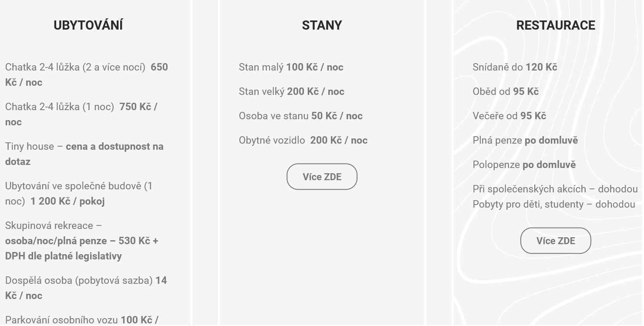The width and height of the screenshot is (644, 326).
Task: Click the Dospělá osoba pobytová sazba entry
Action: coord(86,288)
